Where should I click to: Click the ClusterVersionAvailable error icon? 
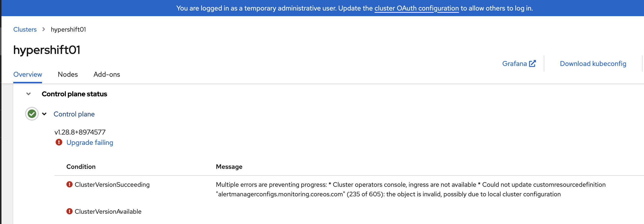[x=69, y=211]
